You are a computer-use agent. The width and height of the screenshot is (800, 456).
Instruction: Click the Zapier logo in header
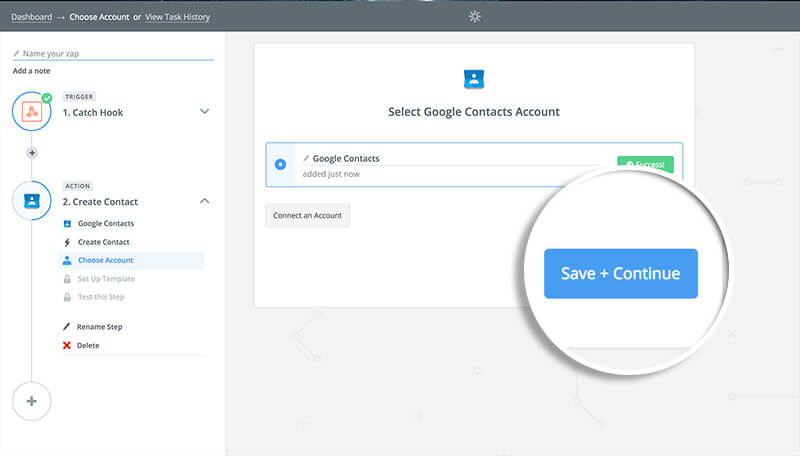click(x=474, y=17)
